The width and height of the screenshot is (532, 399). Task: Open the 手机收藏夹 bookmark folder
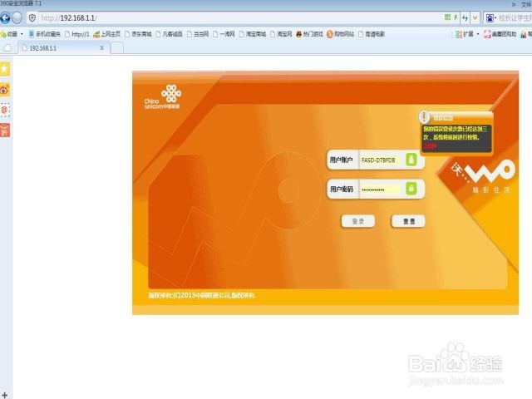[44, 34]
